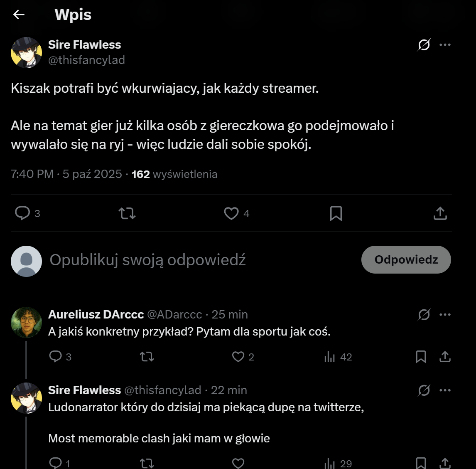476x469 pixels.
Task: Click the Grok icon on main post
Action: coord(424,45)
